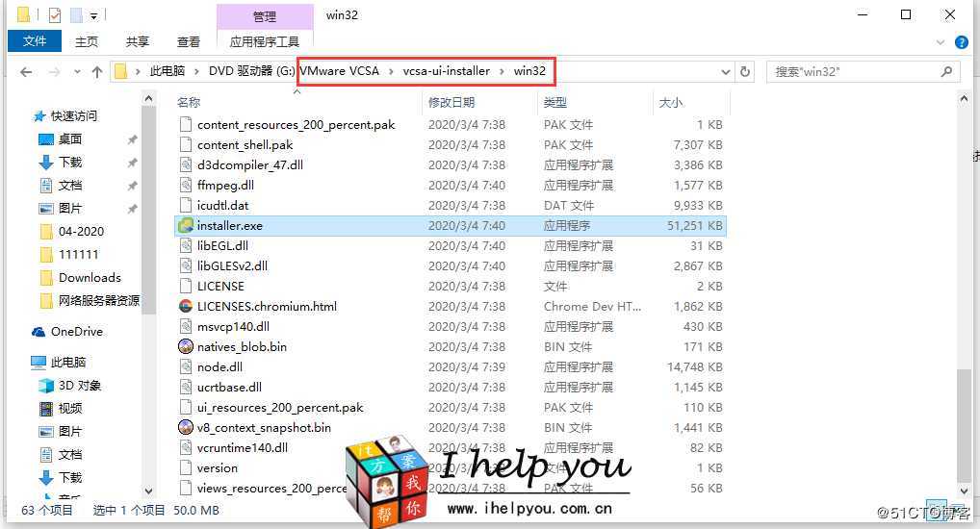Viewport: 980px width, 529px height.
Task: Click DVD 驱动器 breadcrumb segment
Action: [x=251, y=71]
